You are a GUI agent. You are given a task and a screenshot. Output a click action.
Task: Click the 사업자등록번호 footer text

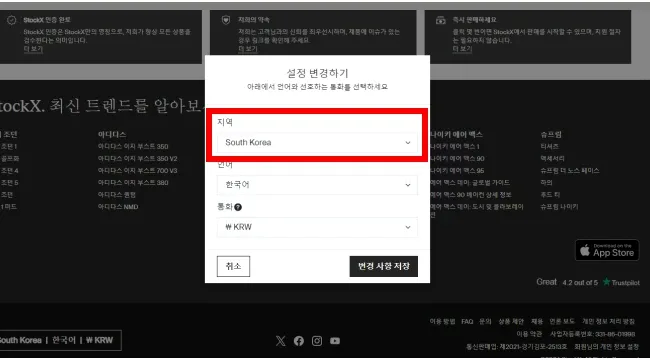click(593, 334)
